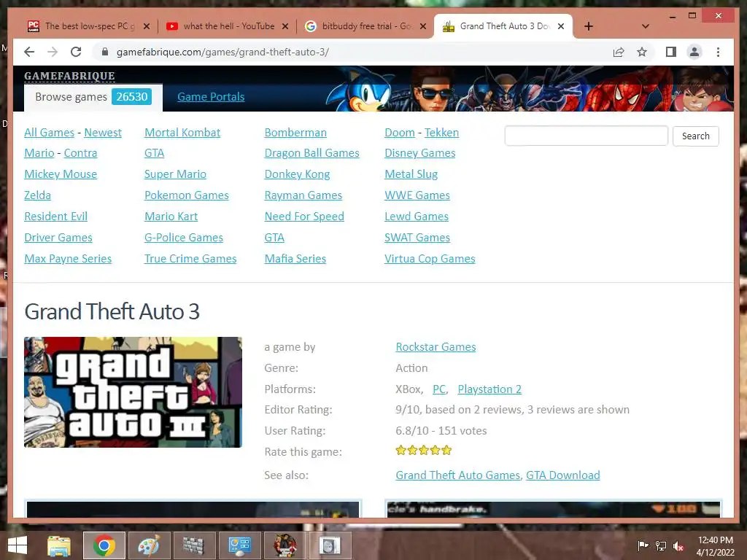Open the taskbar clock showing 12:40 PM
This screenshot has width=747, height=560.
click(x=716, y=546)
